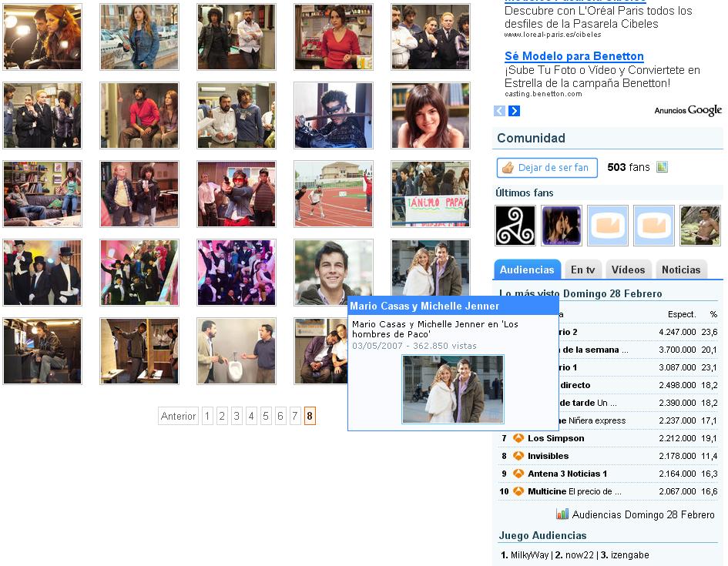This screenshot has width=728, height=566.
Task: Click the Antena 3 logo beside Invisibles
Action: coord(518,456)
